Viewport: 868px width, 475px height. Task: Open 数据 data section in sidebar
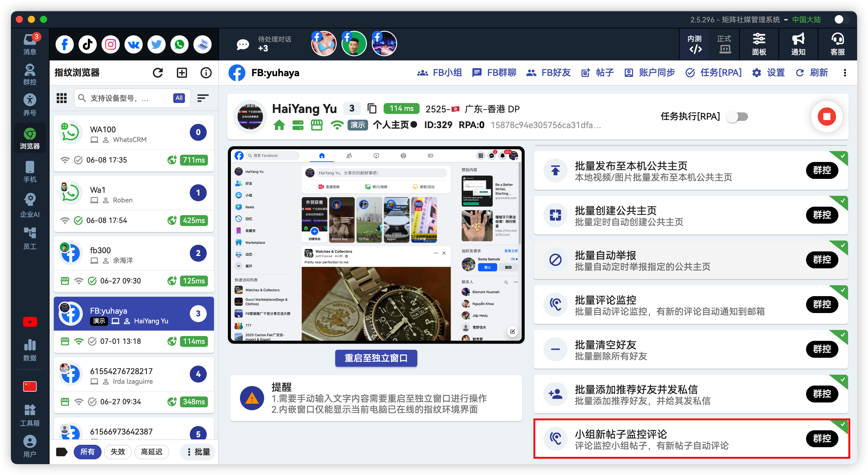point(30,350)
